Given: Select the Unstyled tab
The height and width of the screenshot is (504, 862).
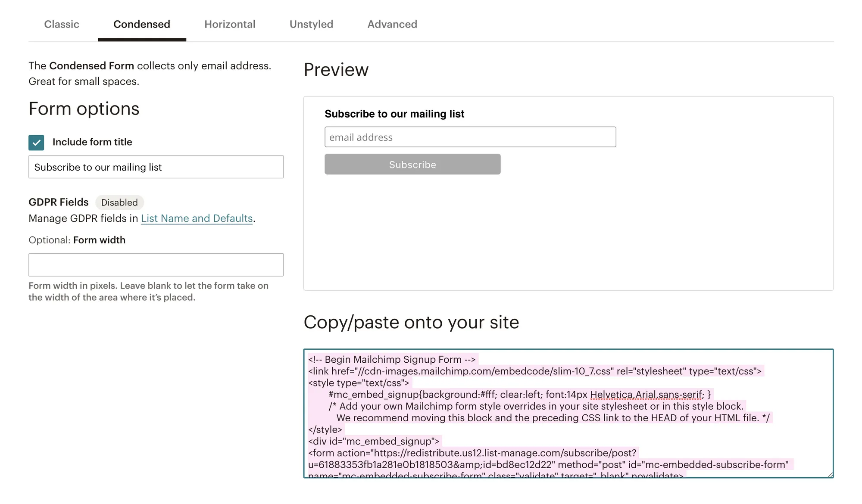Looking at the screenshot, I should pos(311,24).
